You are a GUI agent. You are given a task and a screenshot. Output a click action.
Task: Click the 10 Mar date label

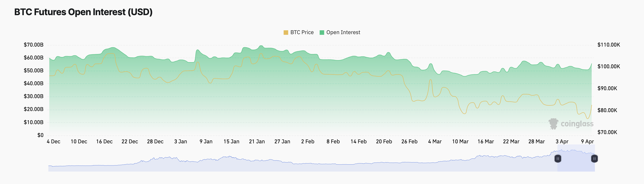(x=460, y=142)
